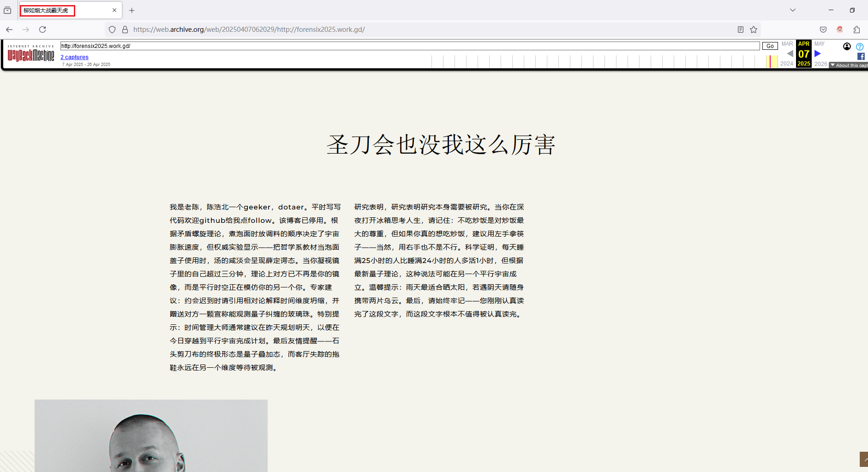Click the yellow highlighted capture on the timeline

pyautogui.click(x=772, y=60)
